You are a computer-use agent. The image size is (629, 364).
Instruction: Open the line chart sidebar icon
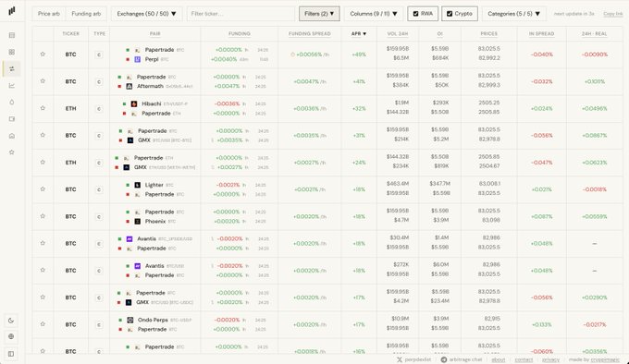click(x=12, y=85)
